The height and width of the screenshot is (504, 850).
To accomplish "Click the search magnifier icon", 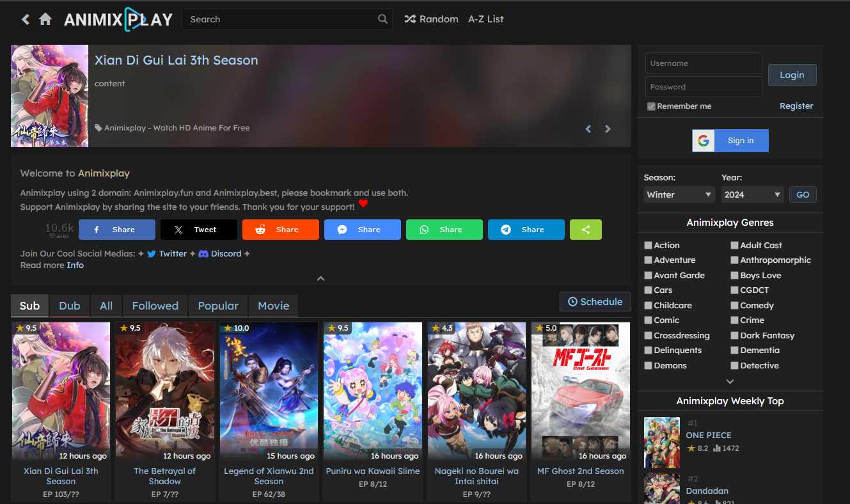I will click(382, 19).
